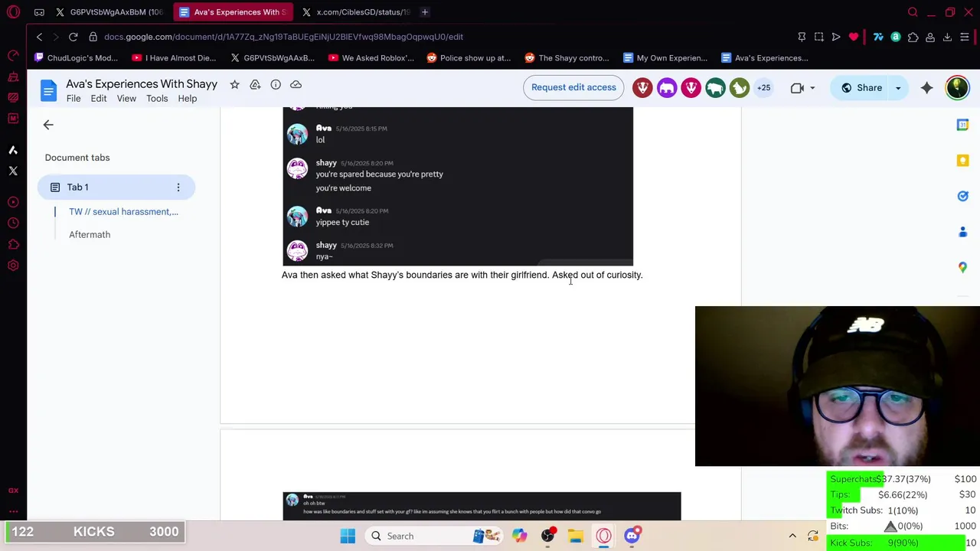Open Google Keep in the side panel
The image size is (980, 551).
coord(962,160)
